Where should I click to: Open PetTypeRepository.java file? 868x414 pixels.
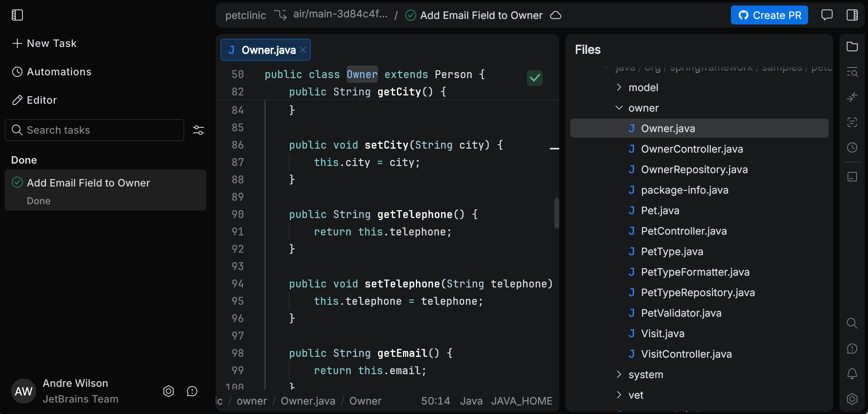(698, 293)
